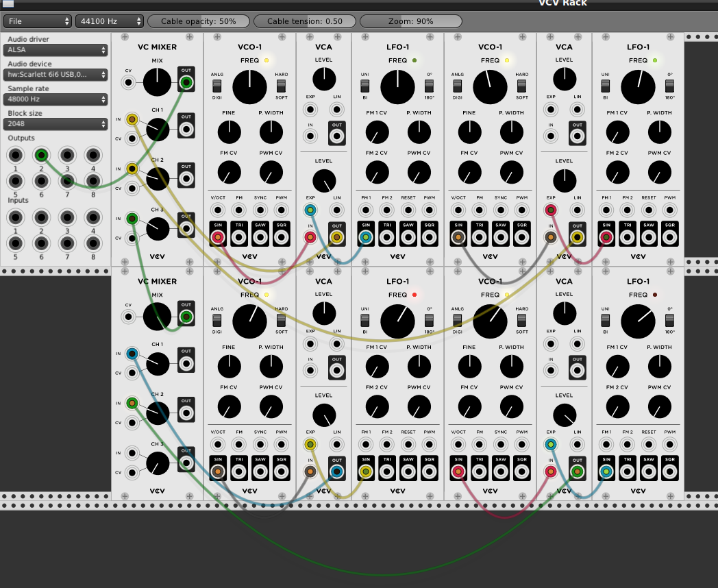The width and height of the screenshot is (718, 588).
Task: Click bottom VC MIXER's CH 3 IN jack
Action: [x=132, y=453]
